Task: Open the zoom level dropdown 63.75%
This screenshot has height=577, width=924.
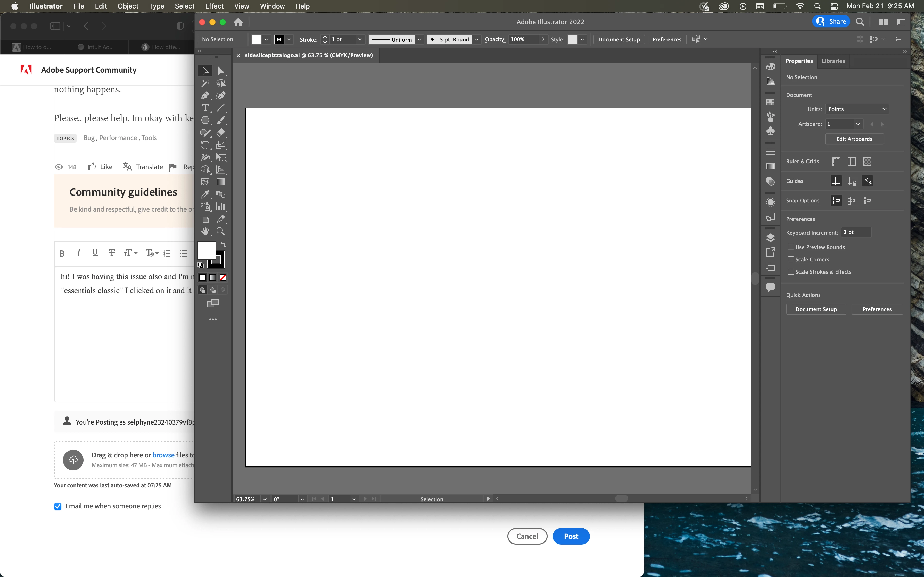Action: [265, 499]
